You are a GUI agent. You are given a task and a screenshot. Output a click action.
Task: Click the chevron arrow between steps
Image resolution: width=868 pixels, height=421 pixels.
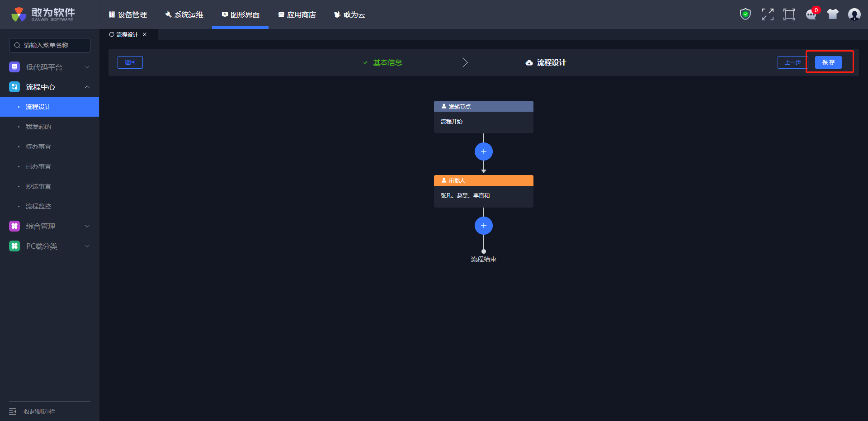[x=465, y=62]
